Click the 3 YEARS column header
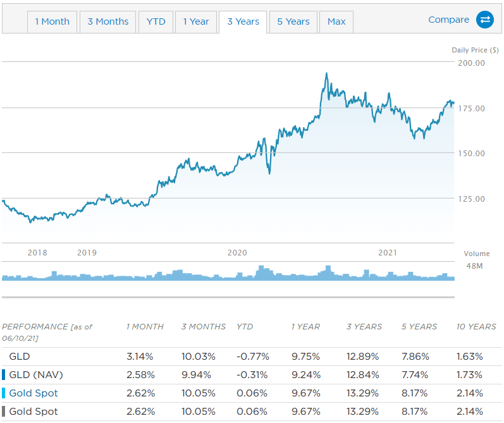Image resolution: width=504 pixels, height=423 pixels. pos(364,326)
